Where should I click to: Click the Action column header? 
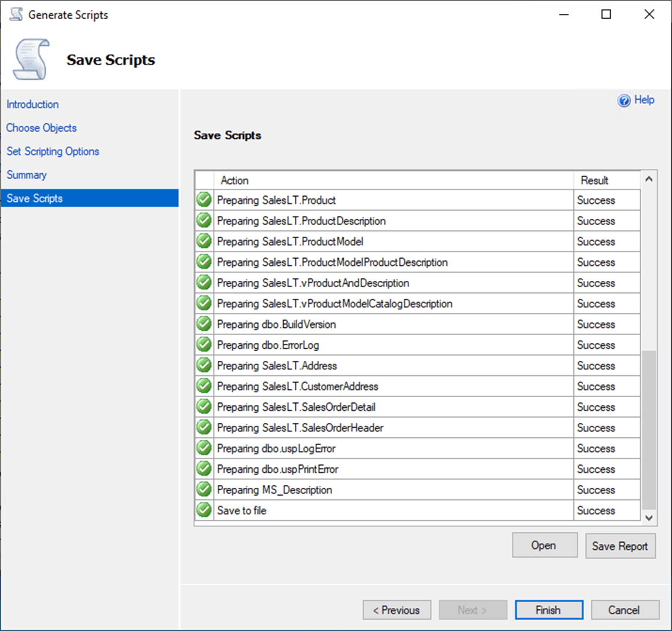[235, 180]
